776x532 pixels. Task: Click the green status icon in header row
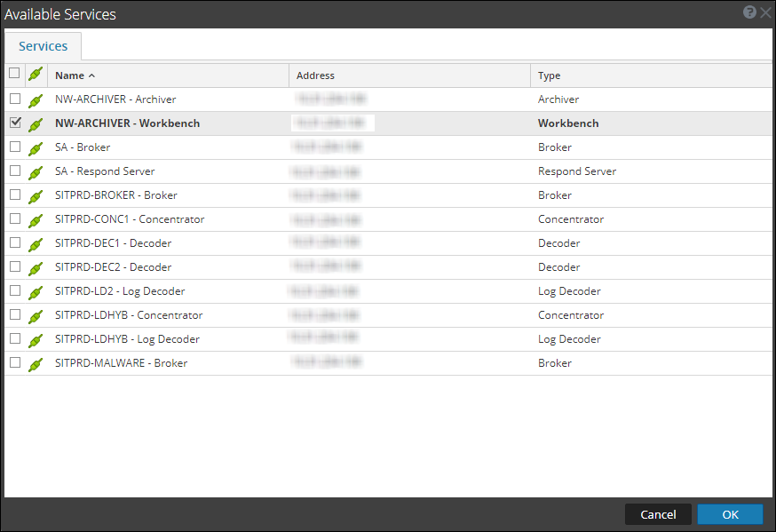pyautogui.click(x=36, y=75)
